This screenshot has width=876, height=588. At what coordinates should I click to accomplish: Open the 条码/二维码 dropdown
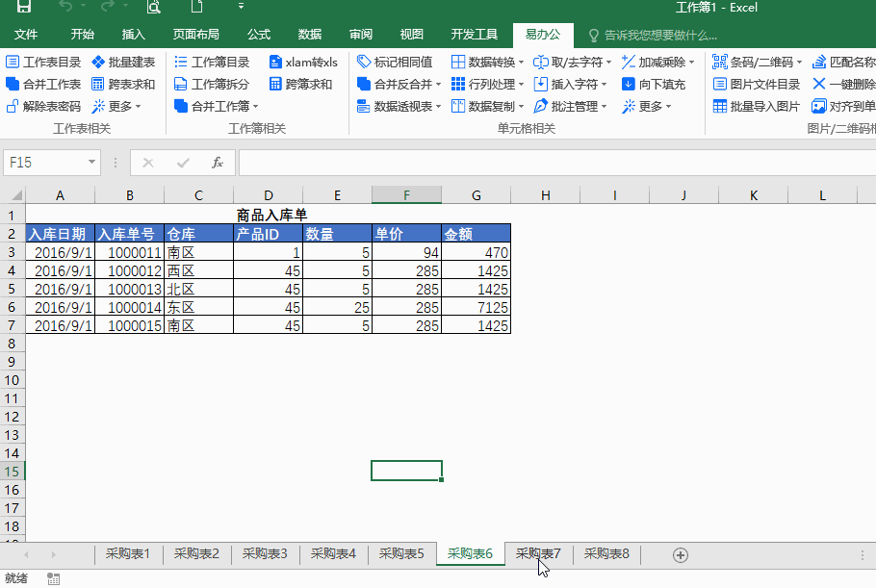pyautogui.click(x=799, y=62)
